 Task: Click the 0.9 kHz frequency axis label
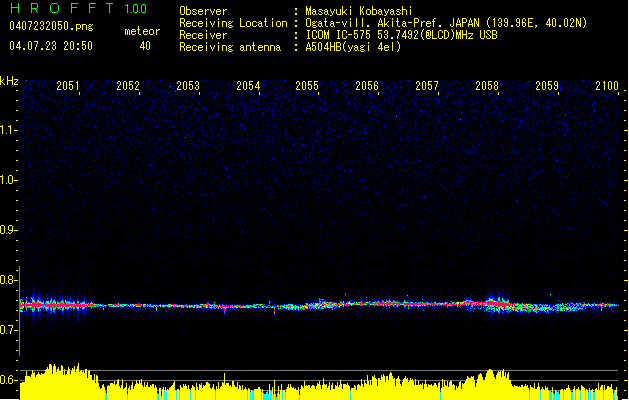point(8,230)
